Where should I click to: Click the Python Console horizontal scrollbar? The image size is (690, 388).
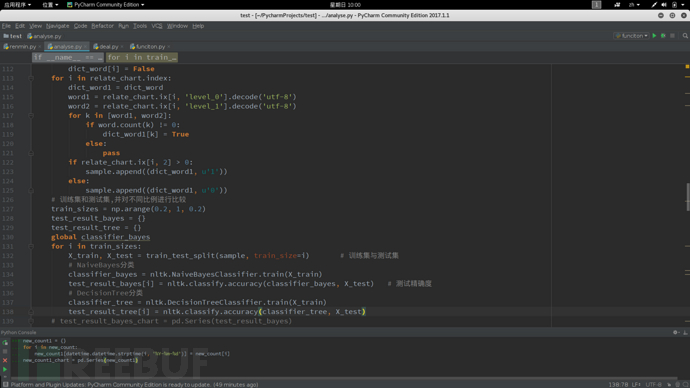(x=343, y=378)
